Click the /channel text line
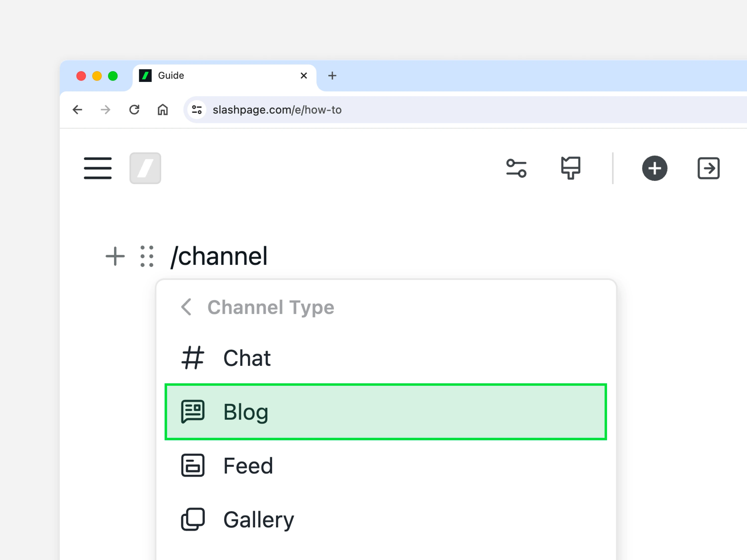The image size is (747, 560). [x=219, y=257]
